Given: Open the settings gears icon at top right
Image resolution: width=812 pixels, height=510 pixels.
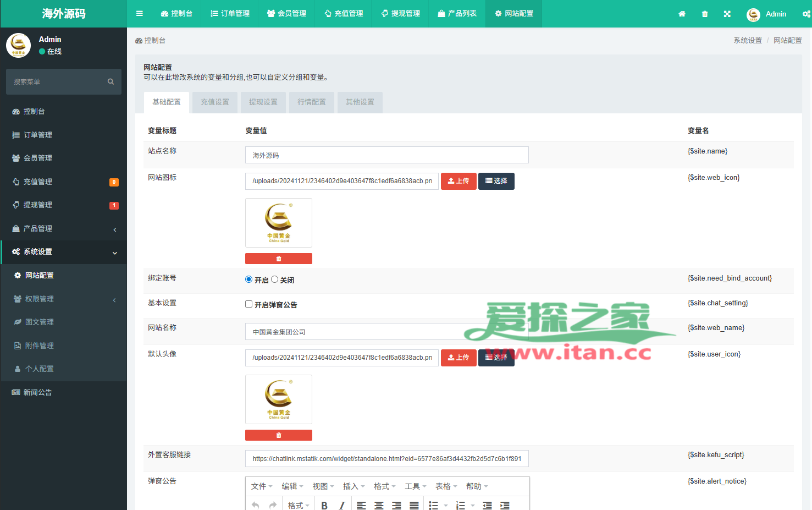Looking at the screenshot, I should 807,14.
